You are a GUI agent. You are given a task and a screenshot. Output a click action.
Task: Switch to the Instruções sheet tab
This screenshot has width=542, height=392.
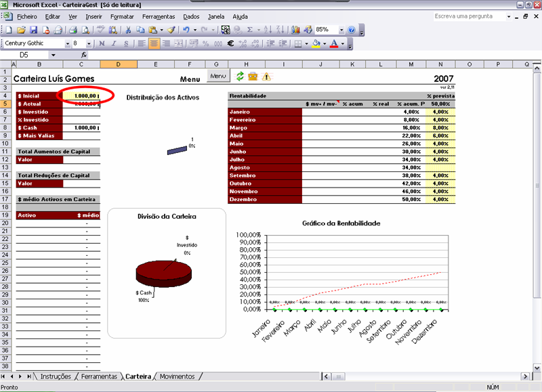pyautogui.click(x=56, y=376)
